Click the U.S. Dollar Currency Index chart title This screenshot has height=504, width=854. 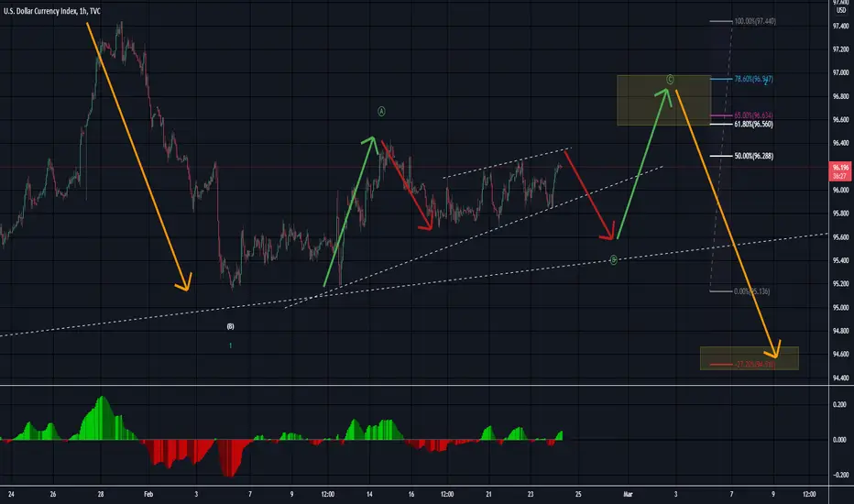coord(51,11)
